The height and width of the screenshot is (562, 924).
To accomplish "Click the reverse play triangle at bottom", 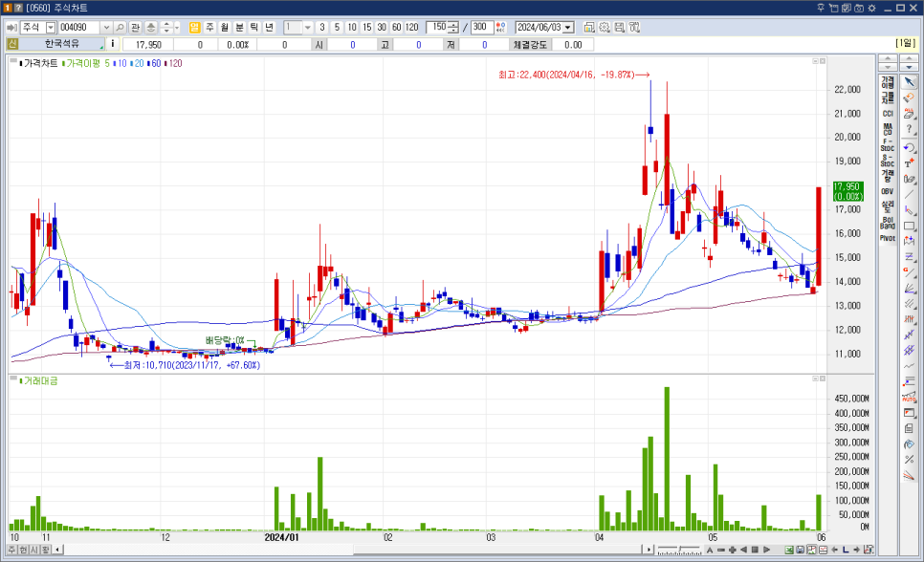I will 743,550.
